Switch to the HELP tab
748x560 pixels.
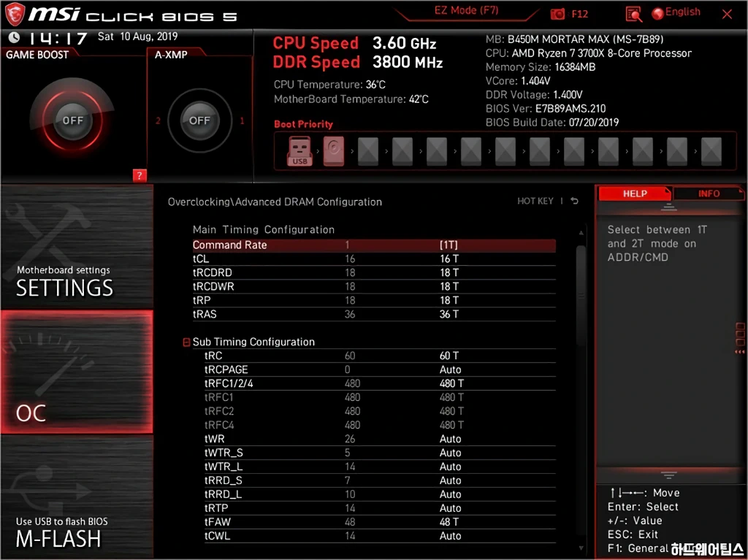tap(635, 193)
